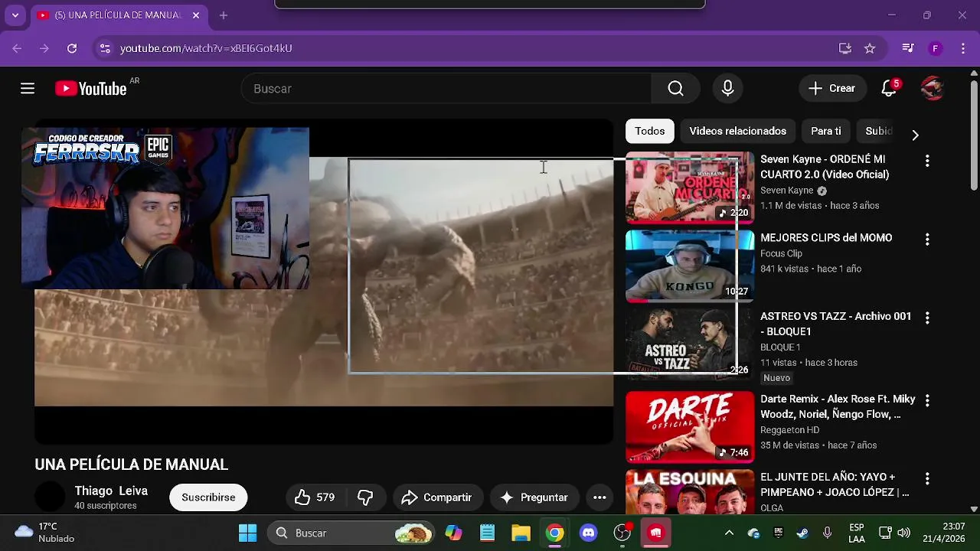
Task: Open Darte Remix video thumbnail
Action: [x=690, y=427]
